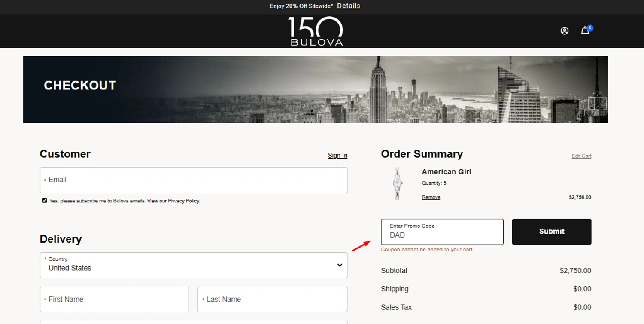This screenshot has width=644, height=324.
Task: Click the Delivery section heading
Action: coord(61,239)
